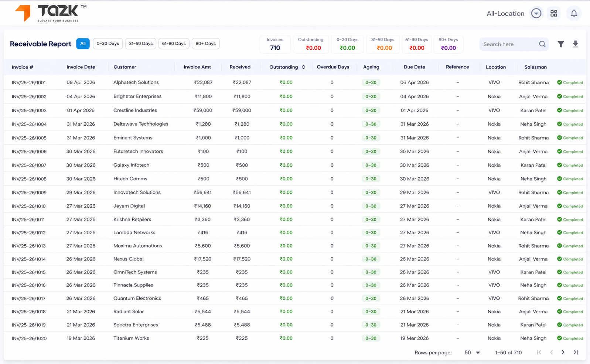Click the Completed check icon for INV/25-26/1020
This screenshot has height=364, width=590.
[559, 338]
